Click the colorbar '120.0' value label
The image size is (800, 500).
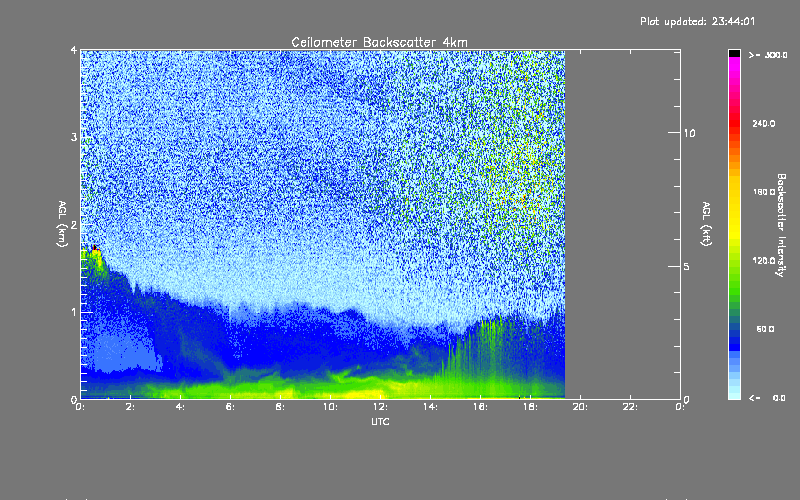[x=764, y=261]
